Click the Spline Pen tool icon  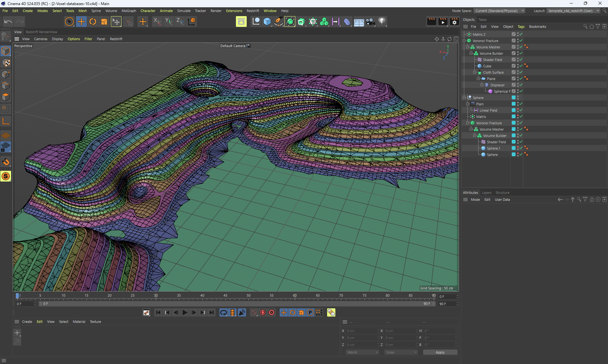[x=278, y=22]
